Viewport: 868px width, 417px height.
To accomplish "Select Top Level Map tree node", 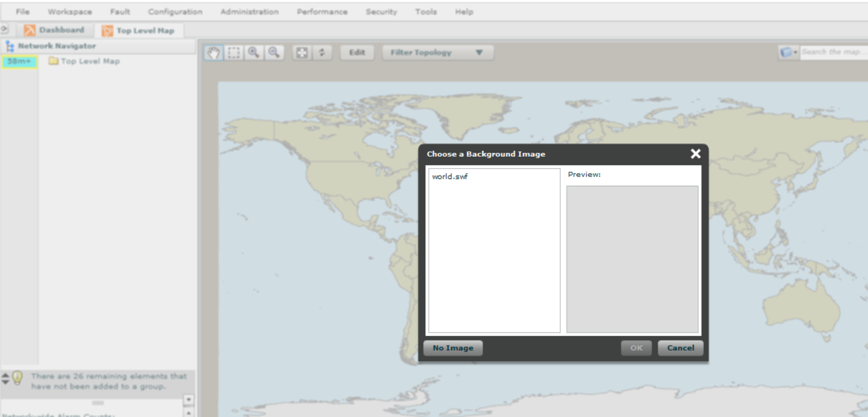I will [x=90, y=61].
